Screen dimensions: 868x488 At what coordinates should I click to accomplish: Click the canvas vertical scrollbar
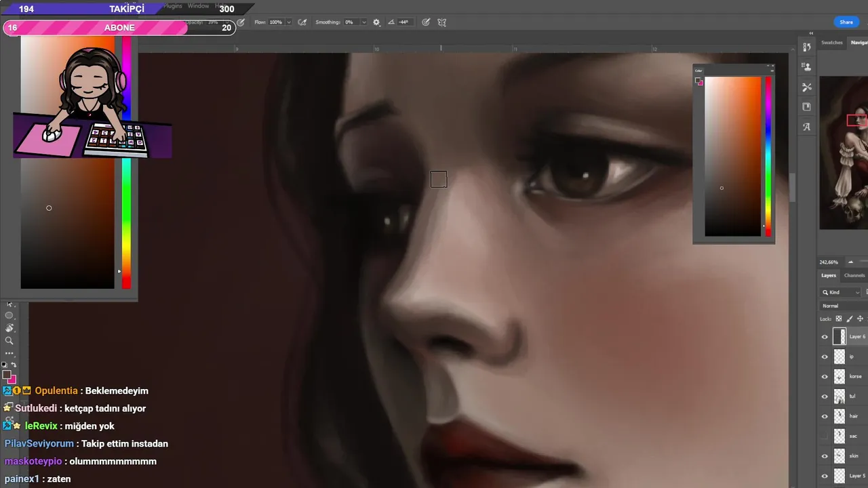pos(792,188)
